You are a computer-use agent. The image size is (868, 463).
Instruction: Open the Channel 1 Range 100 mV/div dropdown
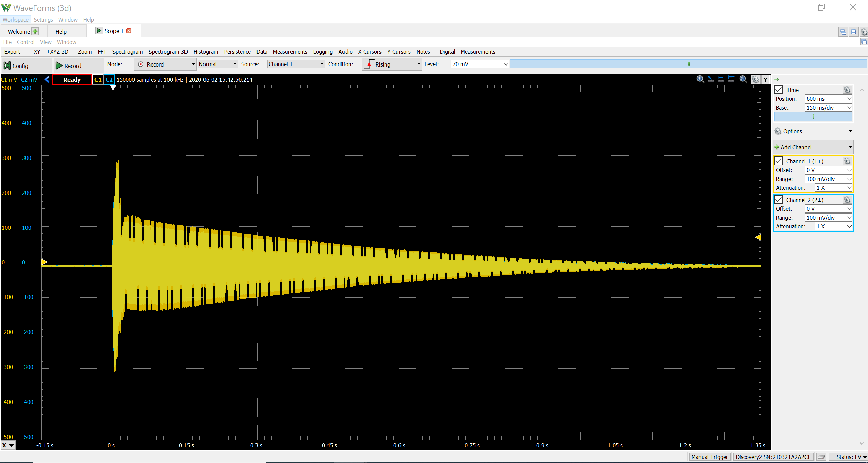(829, 179)
